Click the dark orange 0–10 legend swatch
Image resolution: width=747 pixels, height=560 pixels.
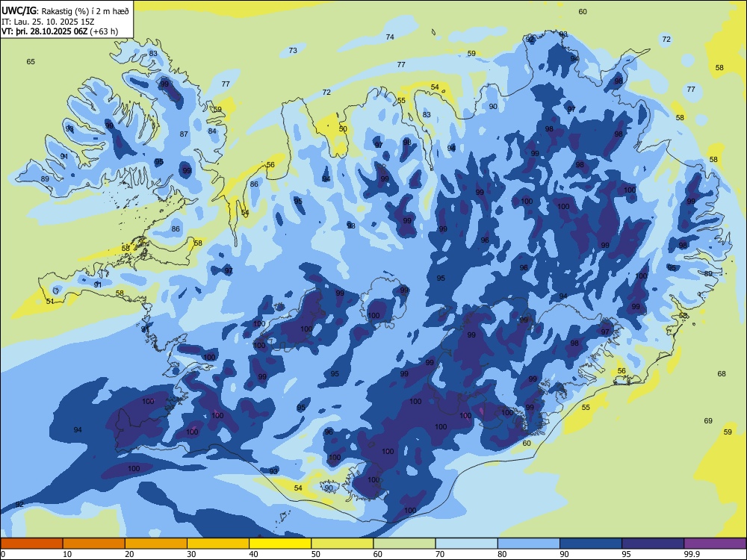coord(31,544)
